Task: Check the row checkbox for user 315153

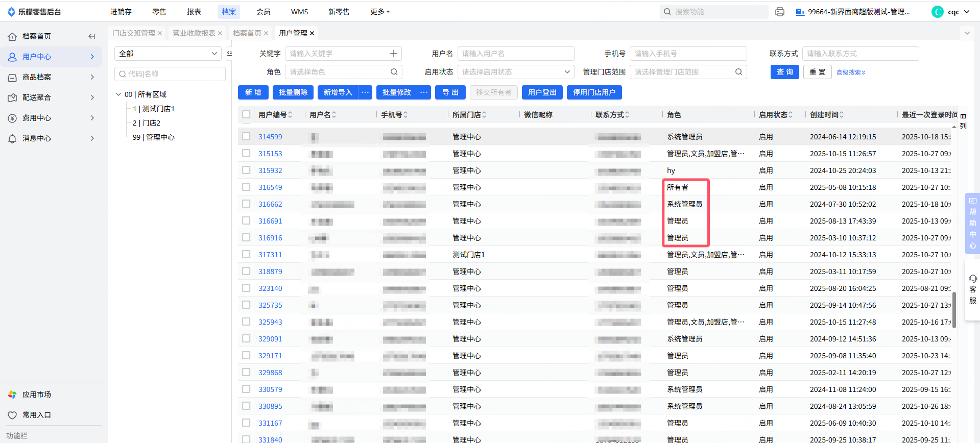Action: click(x=246, y=154)
